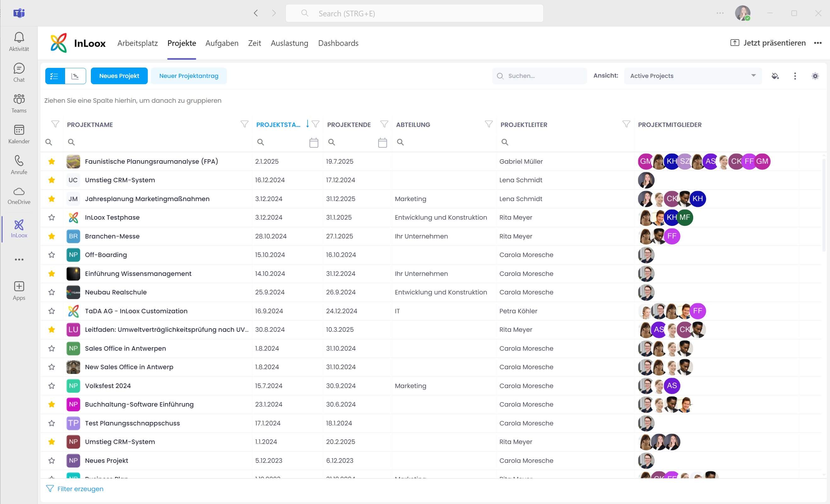Click the back navigation arrow
The height and width of the screenshot is (504, 830).
click(x=256, y=13)
